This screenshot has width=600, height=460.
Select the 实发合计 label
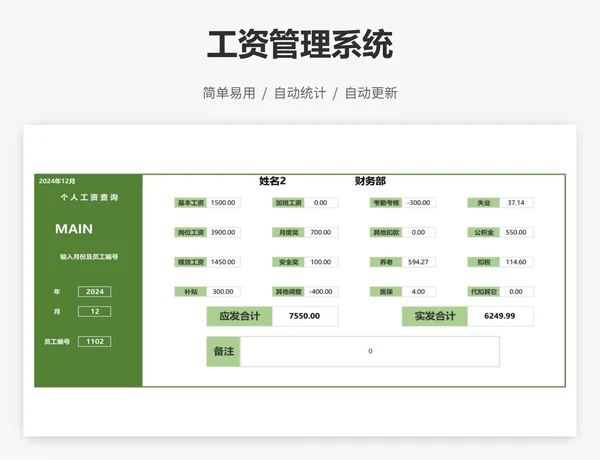coord(435,316)
